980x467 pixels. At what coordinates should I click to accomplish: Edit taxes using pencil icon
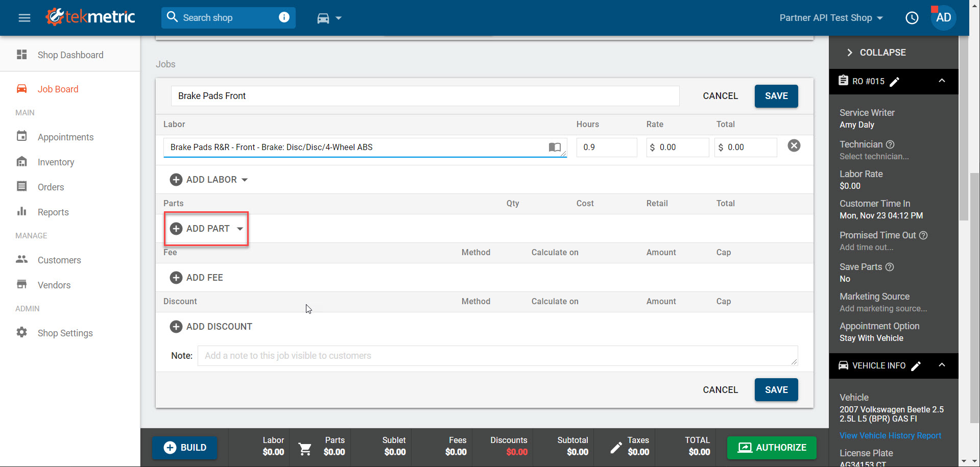tap(616, 448)
